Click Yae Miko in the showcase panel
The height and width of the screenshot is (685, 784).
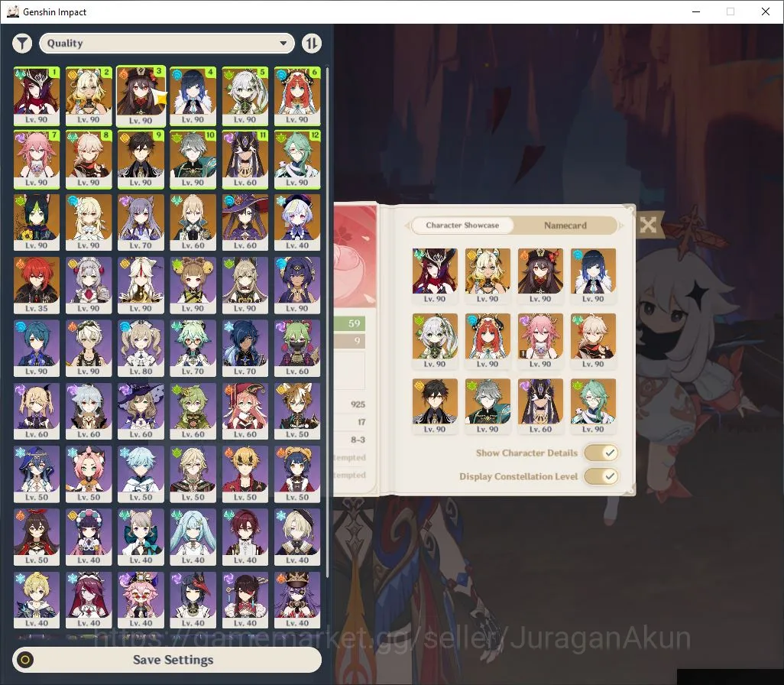(540, 341)
